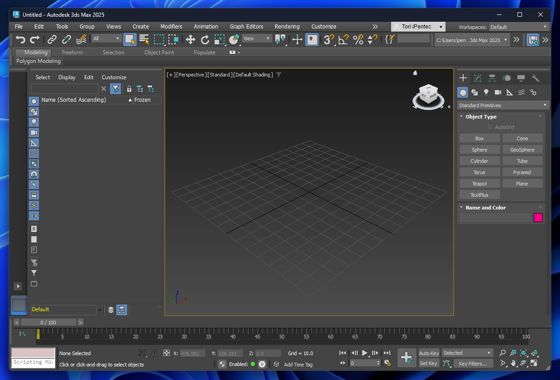The image size is (560, 380).
Task: Open the File menu
Action: [x=19, y=26]
